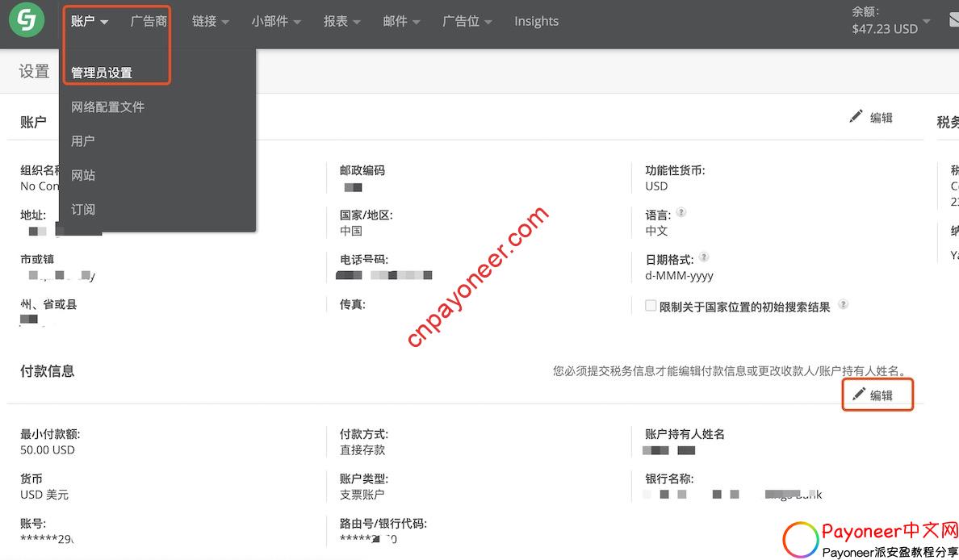Click help icon next to 日期格式
This screenshot has height=560, width=959.
tap(704, 257)
